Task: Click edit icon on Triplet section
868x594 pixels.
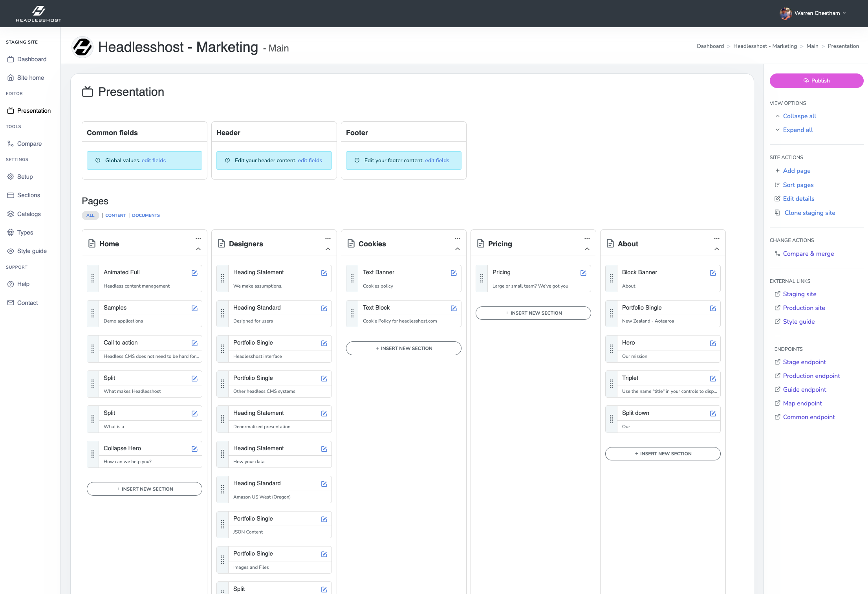Action: pyautogui.click(x=713, y=378)
